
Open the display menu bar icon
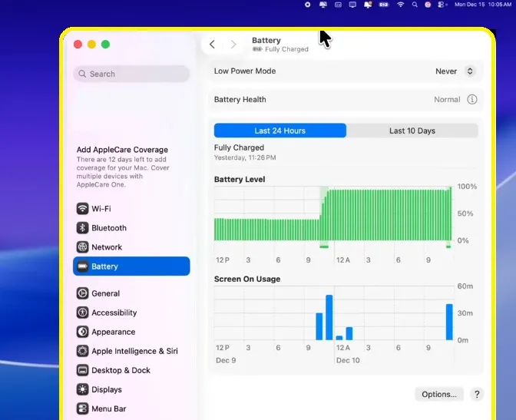[352, 5]
